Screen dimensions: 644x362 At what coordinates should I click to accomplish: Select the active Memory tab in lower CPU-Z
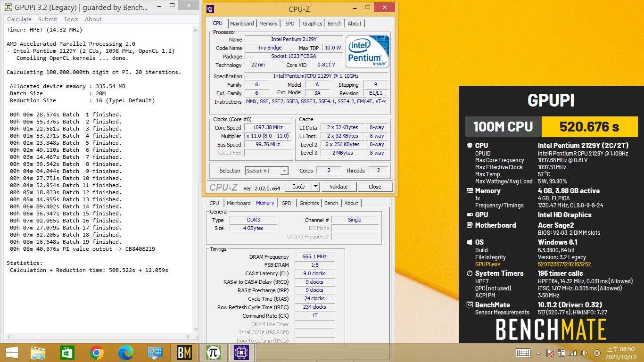pyautogui.click(x=265, y=203)
